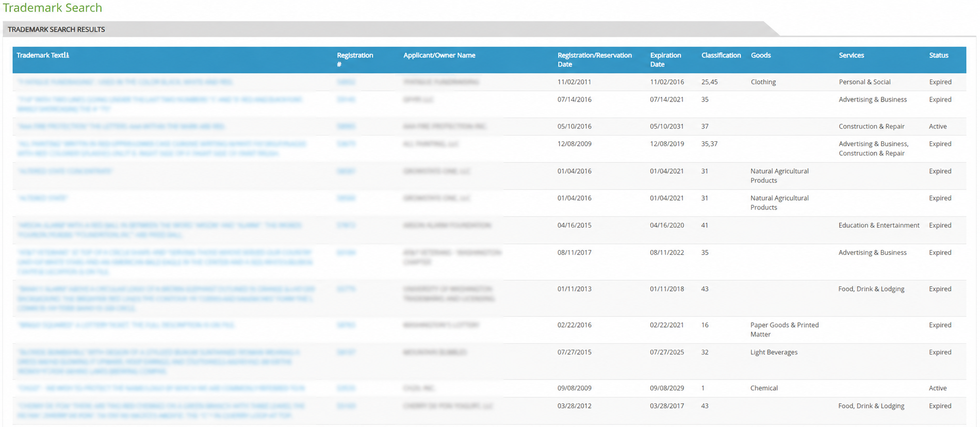This screenshot has height=427, width=980.
Task: Click the Trademark Search page heading
Action: point(53,8)
